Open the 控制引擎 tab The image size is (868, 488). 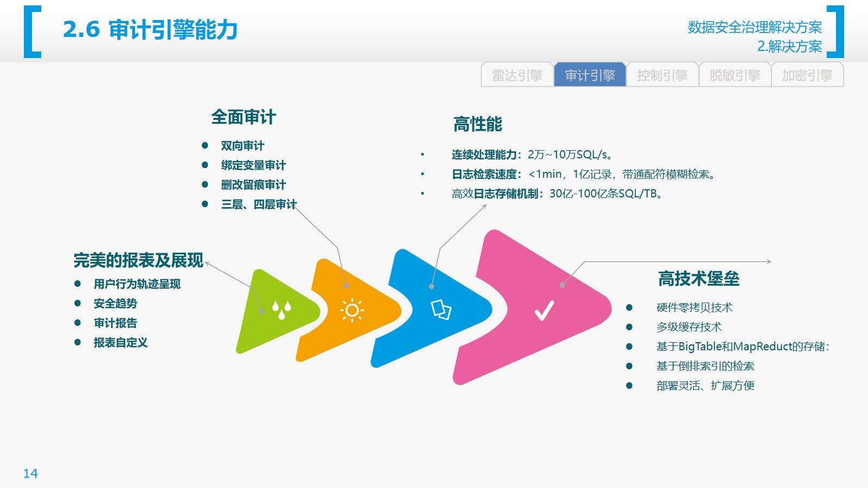pos(662,75)
